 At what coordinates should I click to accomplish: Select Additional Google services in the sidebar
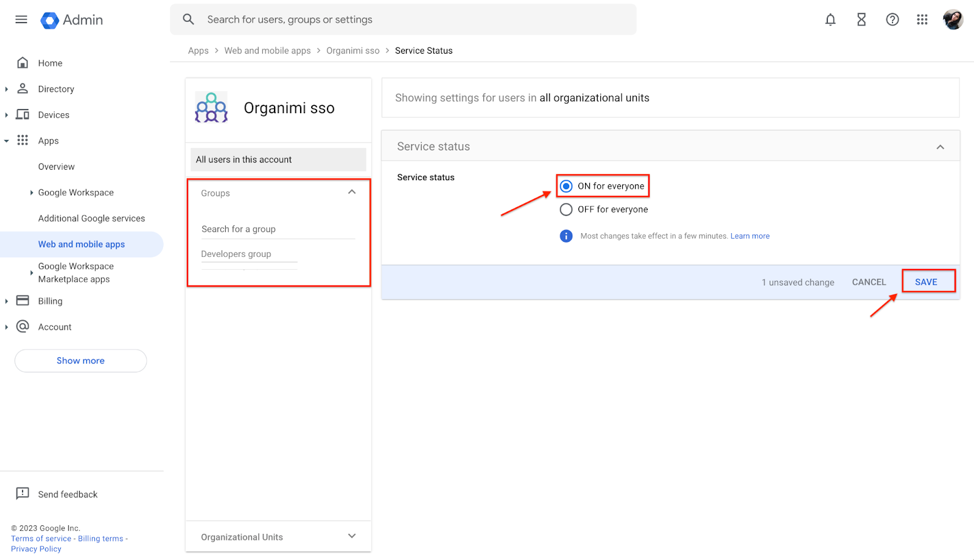pos(91,218)
